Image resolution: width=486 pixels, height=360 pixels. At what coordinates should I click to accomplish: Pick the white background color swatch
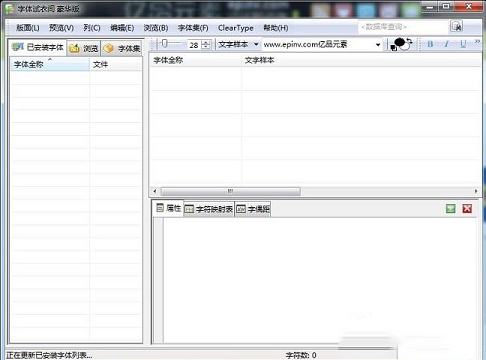pyautogui.click(x=405, y=47)
